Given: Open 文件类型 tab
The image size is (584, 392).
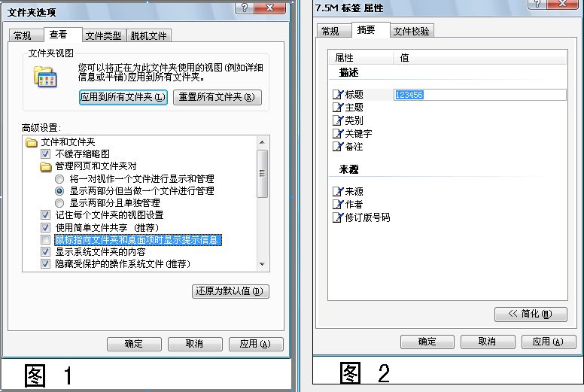Looking at the screenshot, I should point(104,35).
